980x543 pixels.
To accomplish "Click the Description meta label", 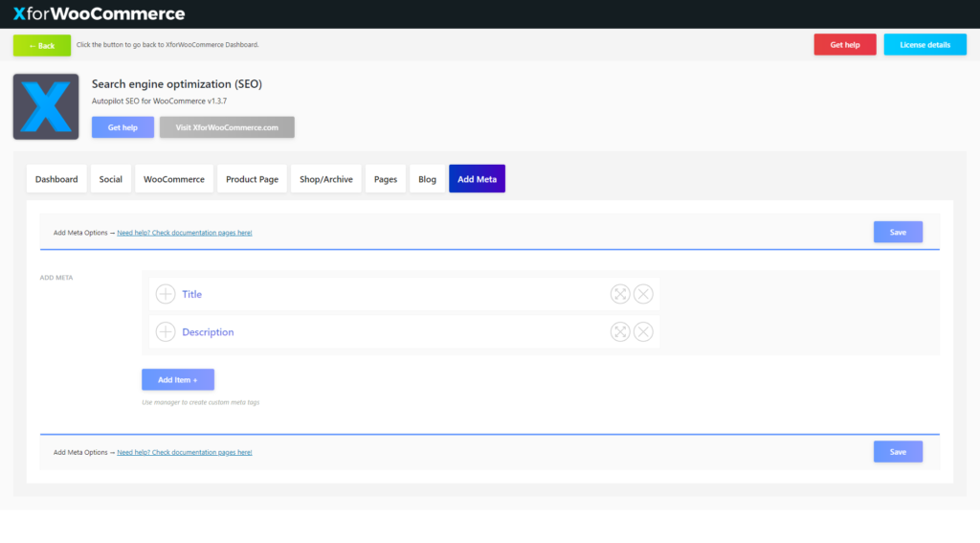I will click(x=208, y=332).
